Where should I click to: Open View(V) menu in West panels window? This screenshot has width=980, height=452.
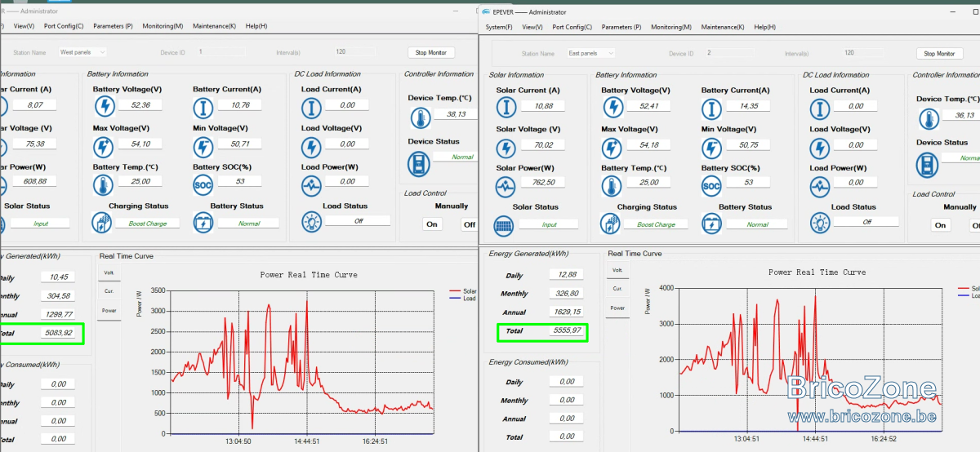24,26
